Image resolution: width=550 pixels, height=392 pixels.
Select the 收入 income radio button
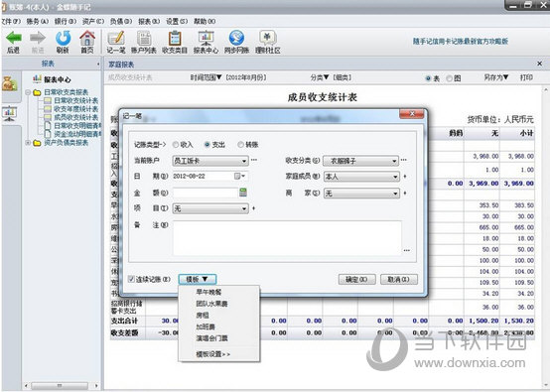(x=176, y=145)
